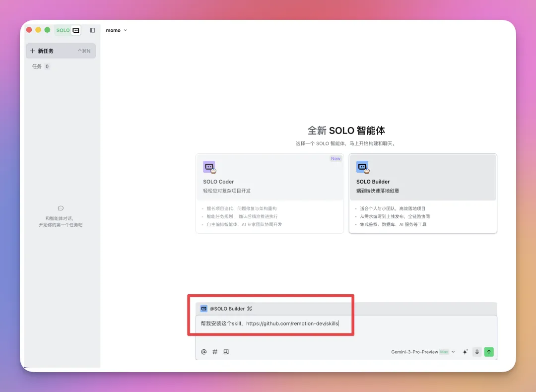The image size is (536, 392).
Task: Click the chat bubble icon in the sidebar
Action: coord(61,208)
